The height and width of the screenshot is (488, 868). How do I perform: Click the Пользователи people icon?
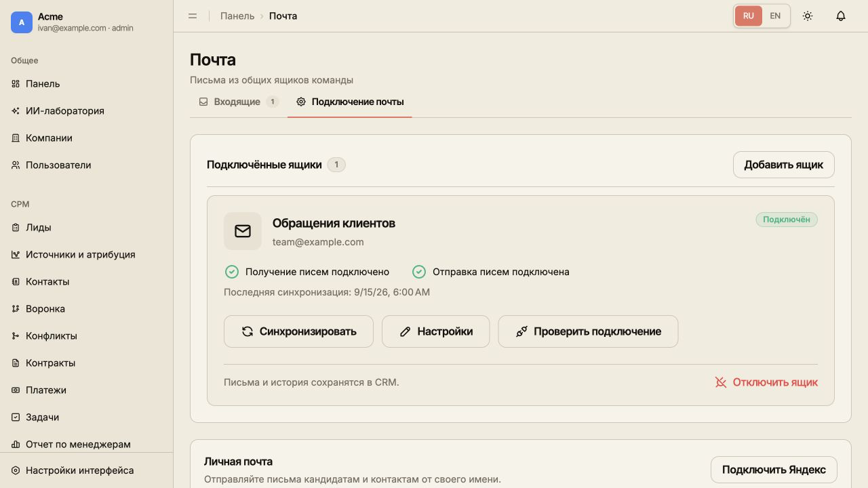click(x=16, y=165)
